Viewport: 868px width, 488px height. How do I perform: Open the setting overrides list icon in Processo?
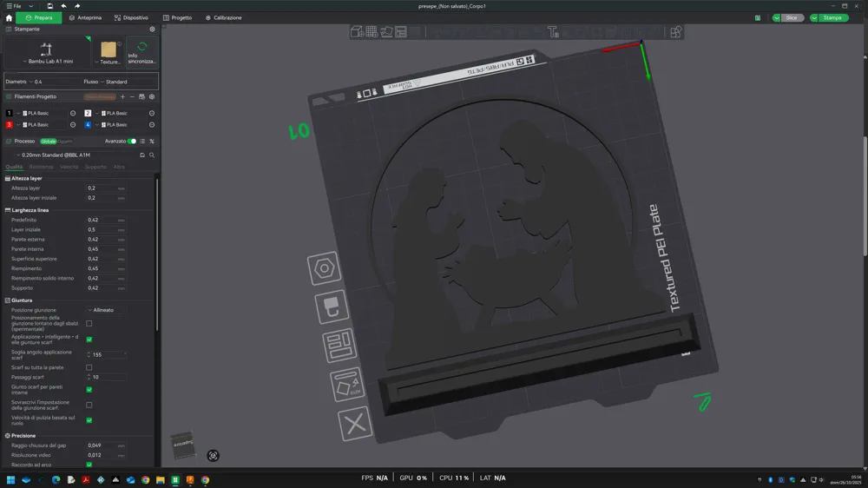[x=142, y=142]
